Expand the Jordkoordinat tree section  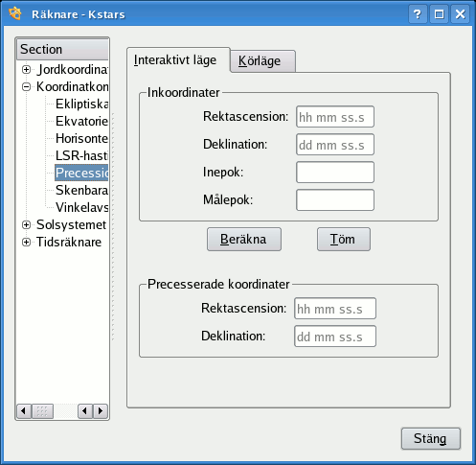pos(26,69)
